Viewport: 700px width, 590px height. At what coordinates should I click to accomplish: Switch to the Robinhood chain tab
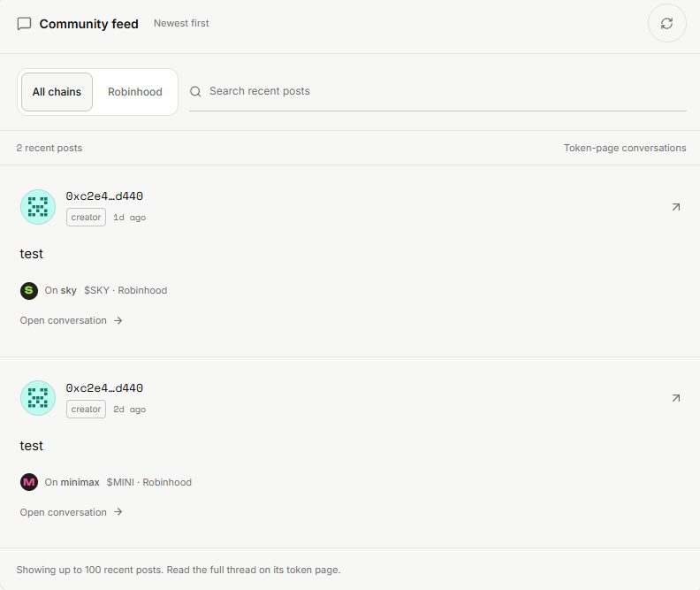tap(135, 92)
